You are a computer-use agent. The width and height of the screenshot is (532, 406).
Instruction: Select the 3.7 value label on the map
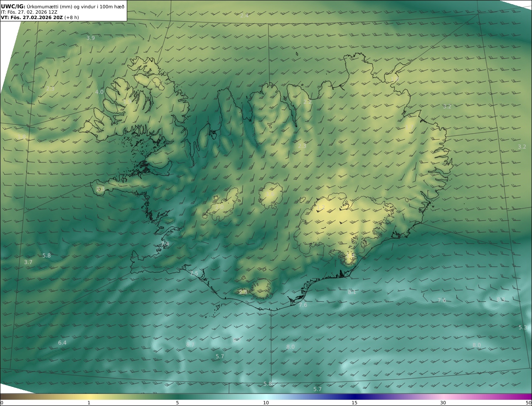point(28,262)
